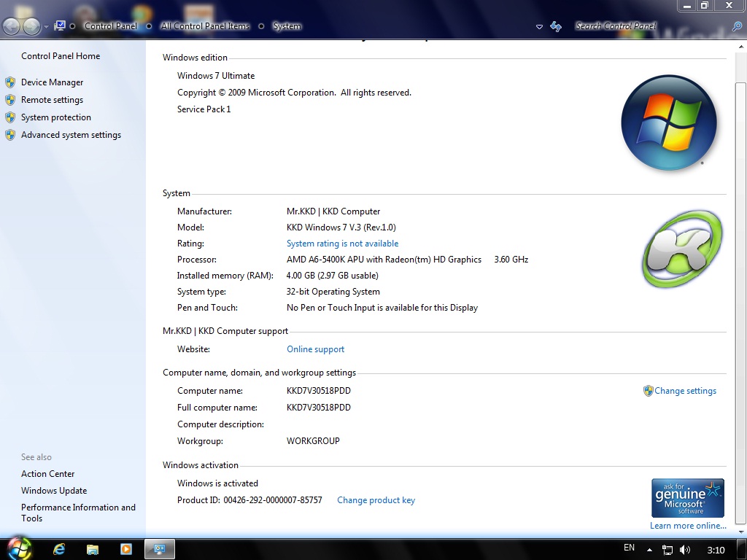Viewport: 747px width, 560px height.
Task: Launch Internet Explorer from taskbar
Action: click(x=59, y=550)
